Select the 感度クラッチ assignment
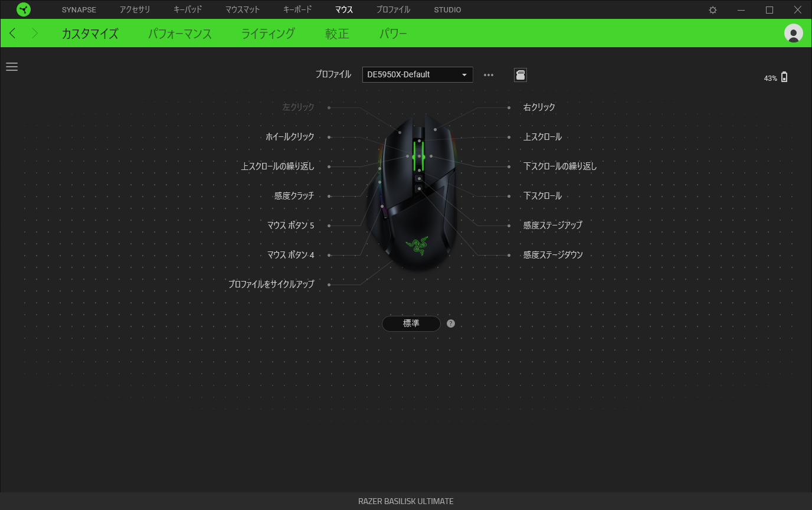 click(x=294, y=196)
